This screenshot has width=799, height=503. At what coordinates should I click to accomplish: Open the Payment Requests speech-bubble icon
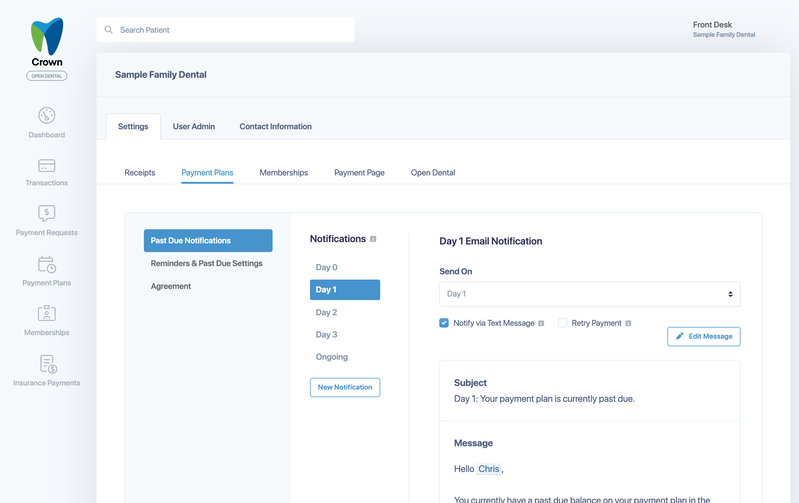pos(46,213)
